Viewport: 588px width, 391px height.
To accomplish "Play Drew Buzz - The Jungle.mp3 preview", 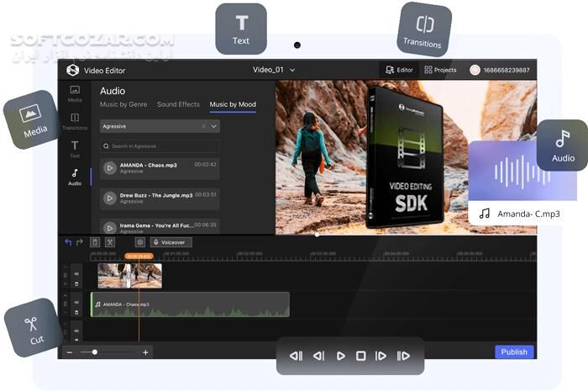I will 109,198.
